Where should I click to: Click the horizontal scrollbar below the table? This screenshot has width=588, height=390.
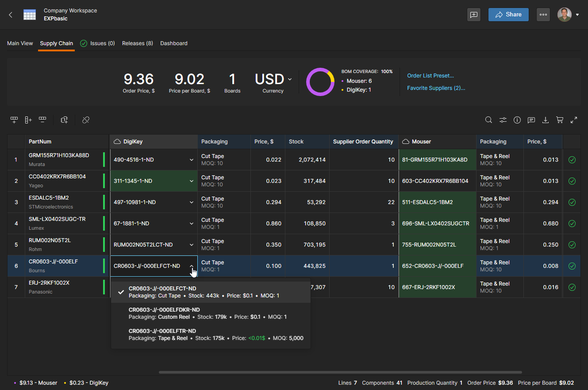340,372
